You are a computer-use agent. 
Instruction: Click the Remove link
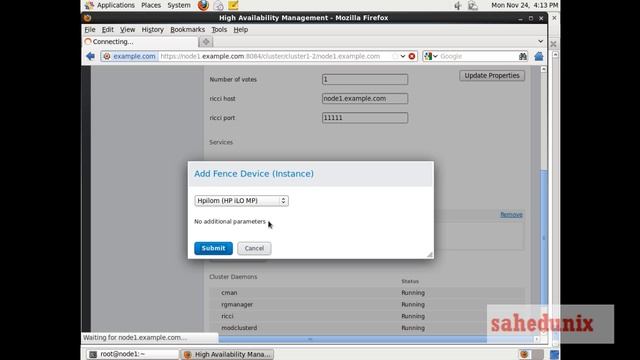(x=511, y=214)
